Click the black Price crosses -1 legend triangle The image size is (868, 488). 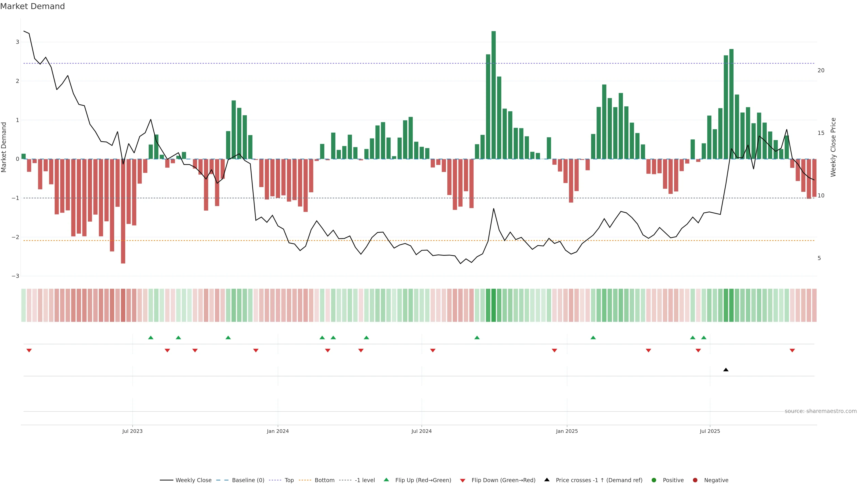point(547,480)
